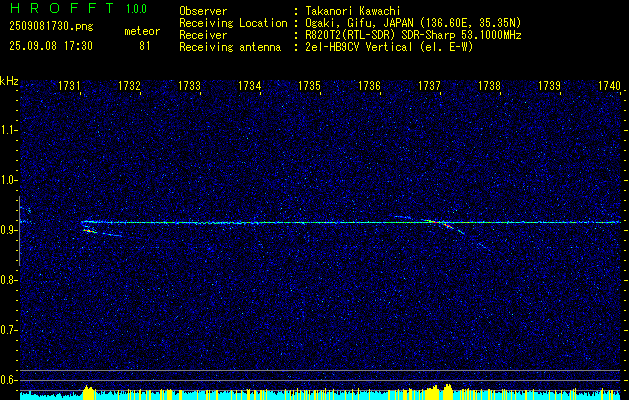The width and height of the screenshot is (629, 400).
Task: Click the 0.9 kHz frequency label
Action: click(x=9, y=230)
